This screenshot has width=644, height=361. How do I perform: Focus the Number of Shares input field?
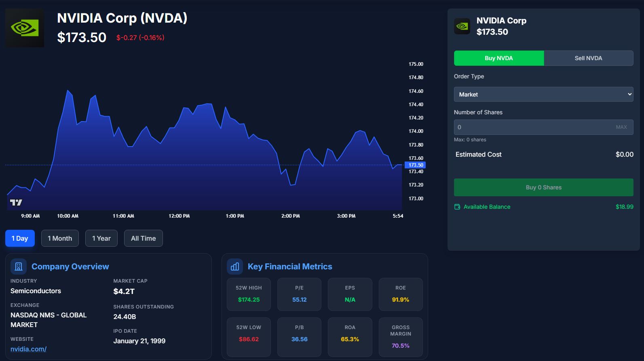544,127
